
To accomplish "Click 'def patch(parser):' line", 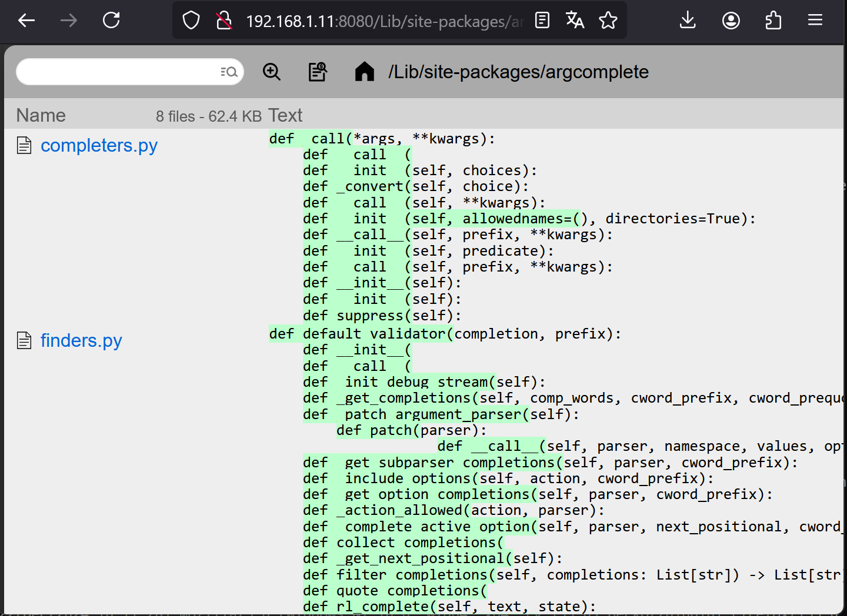I will (x=412, y=430).
